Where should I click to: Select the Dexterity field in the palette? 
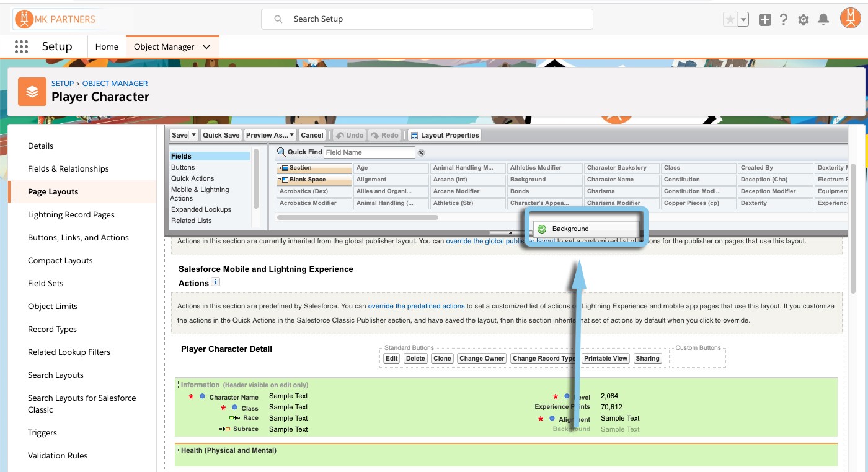point(776,203)
